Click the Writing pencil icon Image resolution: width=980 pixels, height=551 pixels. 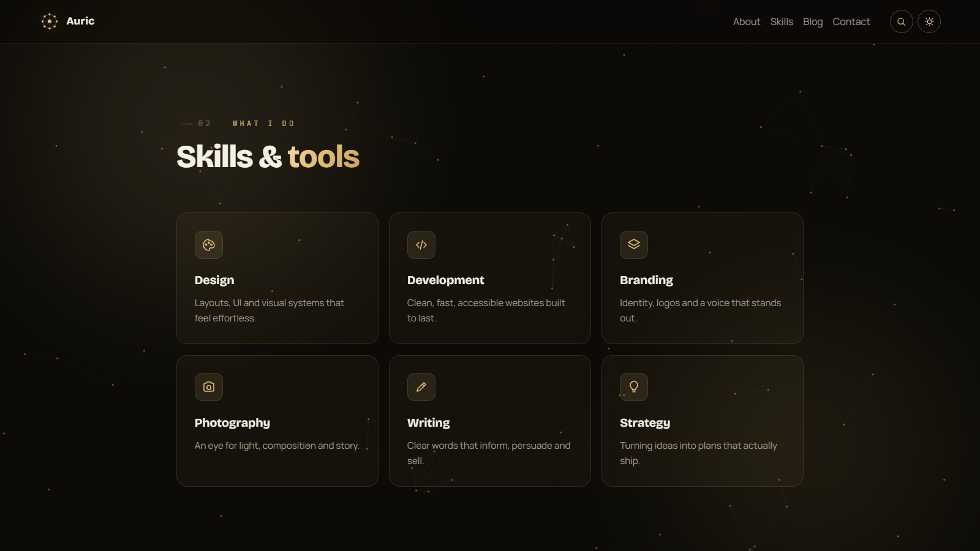pos(421,387)
